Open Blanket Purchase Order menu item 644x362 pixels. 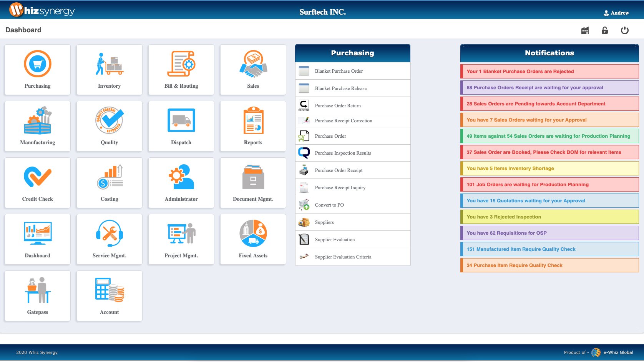tap(339, 71)
